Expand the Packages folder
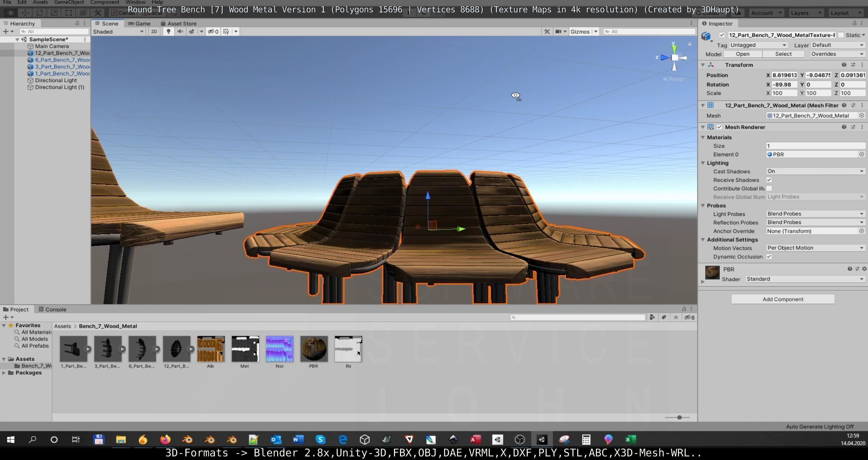The width and height of the screenshot is (868, 460). click(4, 373)
